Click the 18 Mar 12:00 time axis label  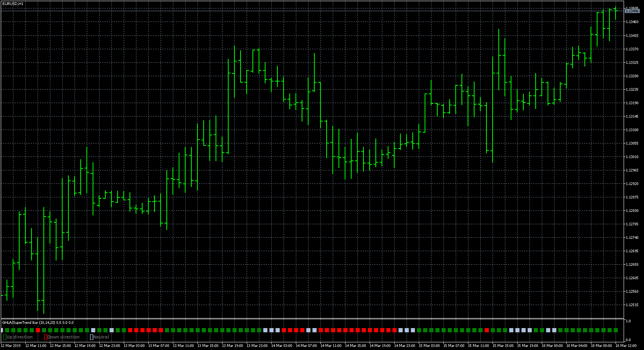click(626, 346)
